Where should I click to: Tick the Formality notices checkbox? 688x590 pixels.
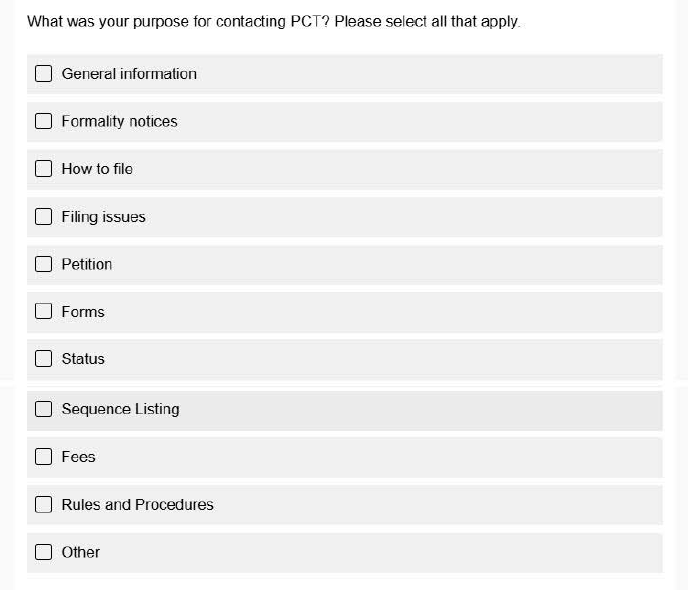[x=44, y=122]
